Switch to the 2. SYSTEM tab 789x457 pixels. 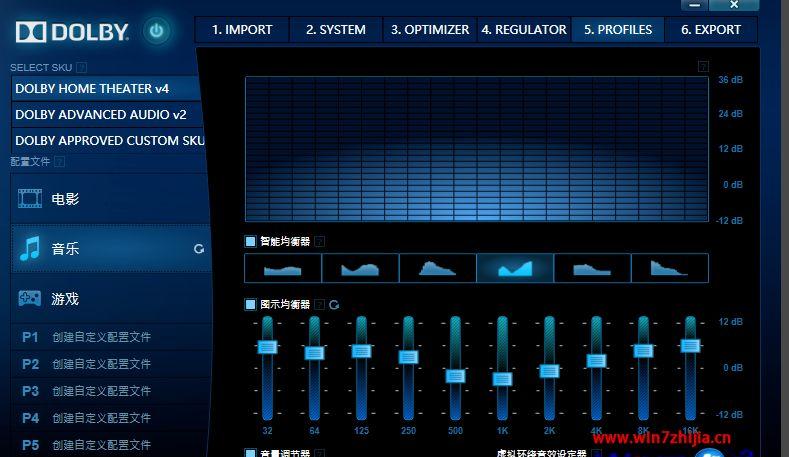[x=336, y=30]
